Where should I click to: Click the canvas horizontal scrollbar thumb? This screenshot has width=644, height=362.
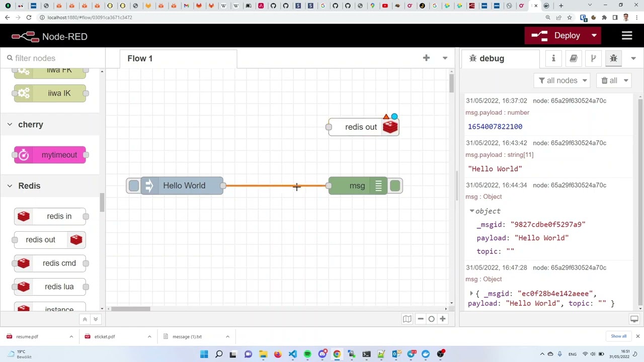pyautogui.click(x=131, y=309)
